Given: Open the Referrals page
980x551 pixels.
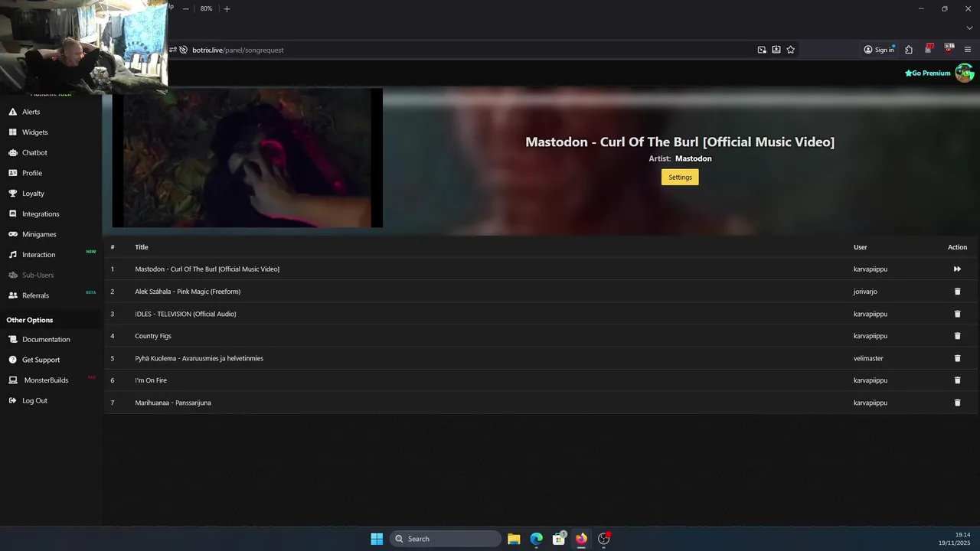Looking at the screenshot, I should point(35,295).
